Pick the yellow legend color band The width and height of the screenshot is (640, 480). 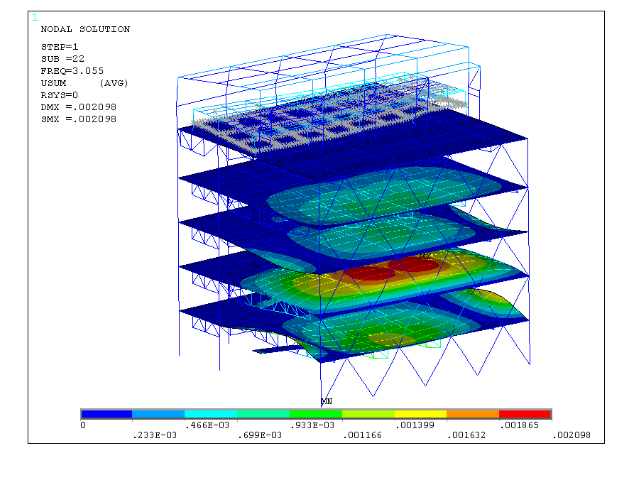(420, 413)
